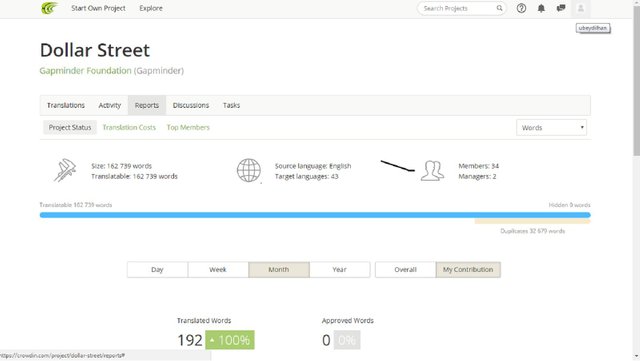Viewport: 640px width, 361px height.
Task: Open the messages chat icon
Action: click(561, 8)
